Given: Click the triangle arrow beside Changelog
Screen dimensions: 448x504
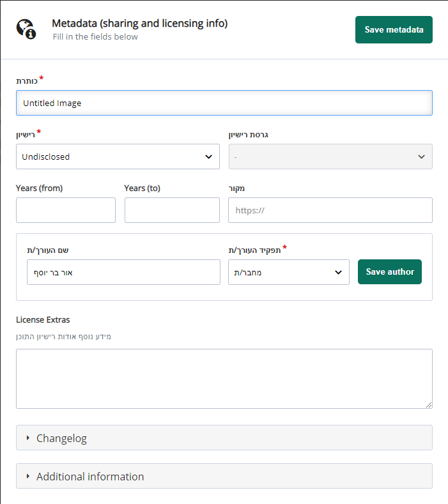Looking at the screenshot, I should click(x=28, y=438).
